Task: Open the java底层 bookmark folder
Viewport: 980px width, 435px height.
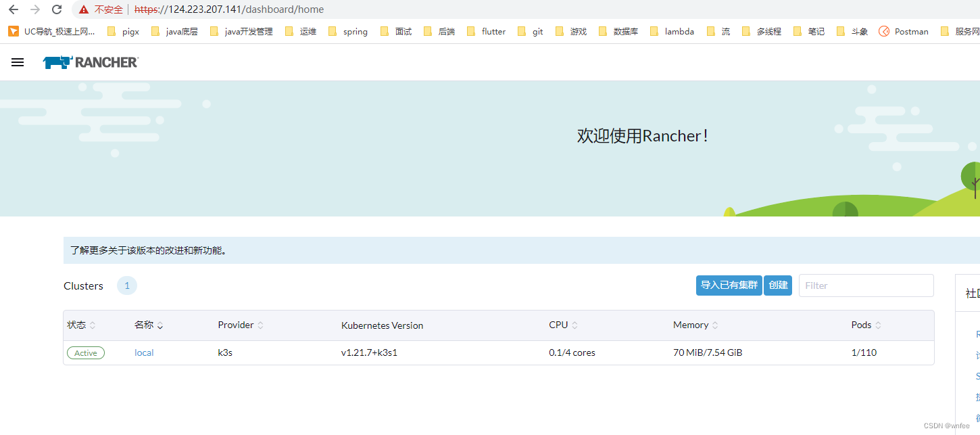Action: tap(174, 31)
